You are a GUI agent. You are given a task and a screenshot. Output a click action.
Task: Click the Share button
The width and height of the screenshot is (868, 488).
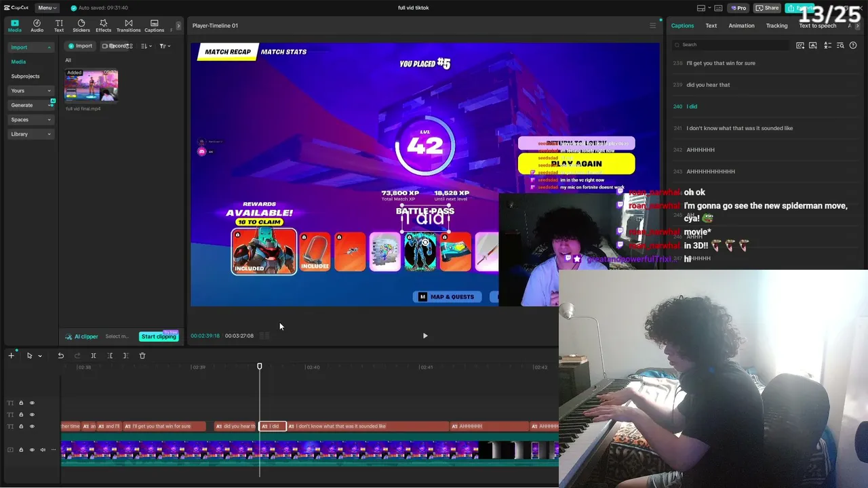pos(768,8)
